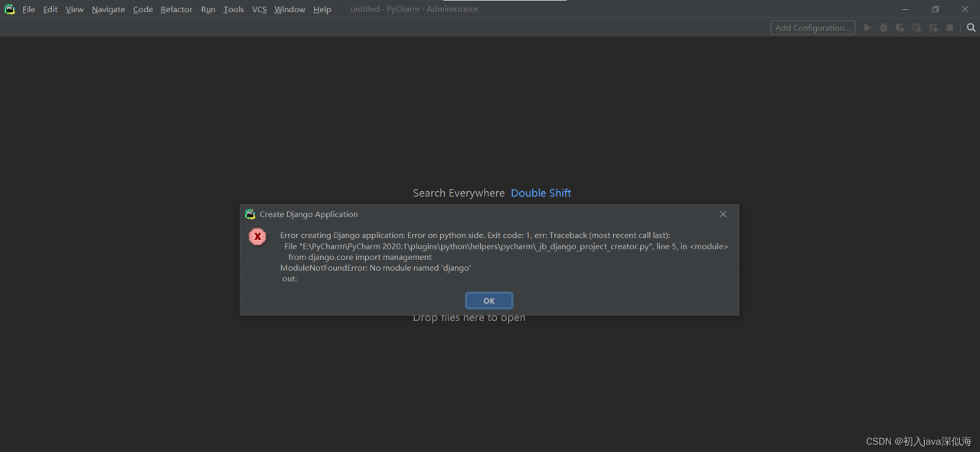Click the 'untitled - PyCharm - Administrator' title
The height and width of the screenshot is (452, 980).
click(414, 9)
